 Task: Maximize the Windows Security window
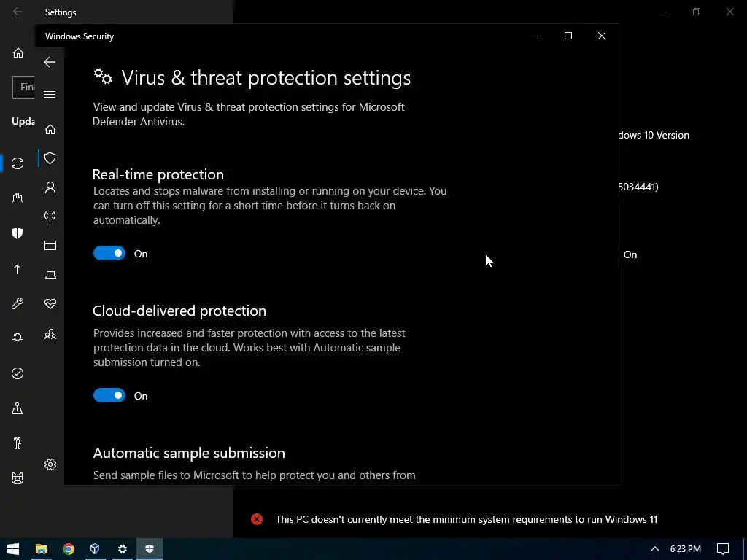[x=568, y=36]
